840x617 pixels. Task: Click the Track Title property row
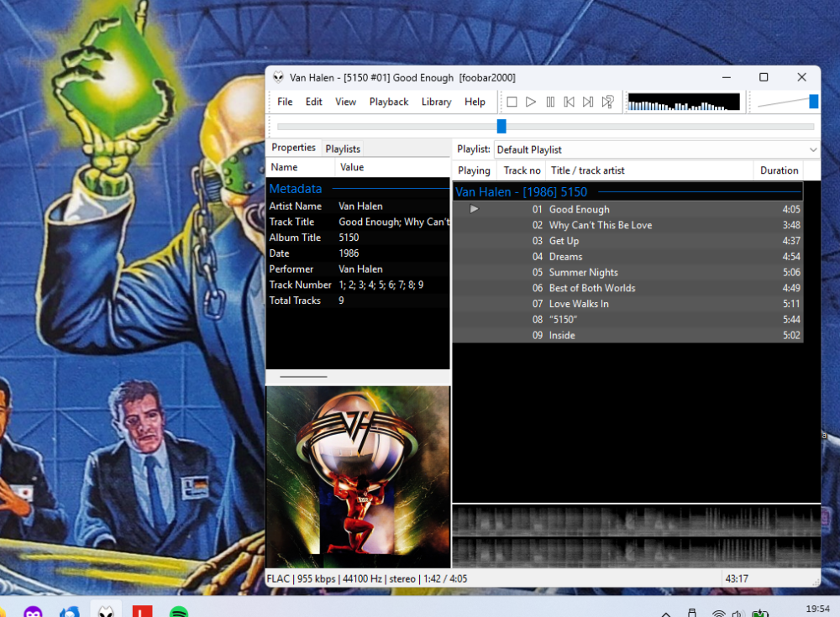pos(359,222)
